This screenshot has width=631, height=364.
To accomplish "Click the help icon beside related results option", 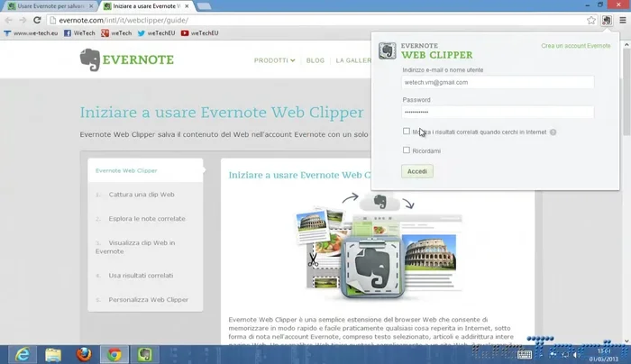I will tap(553, 132).
